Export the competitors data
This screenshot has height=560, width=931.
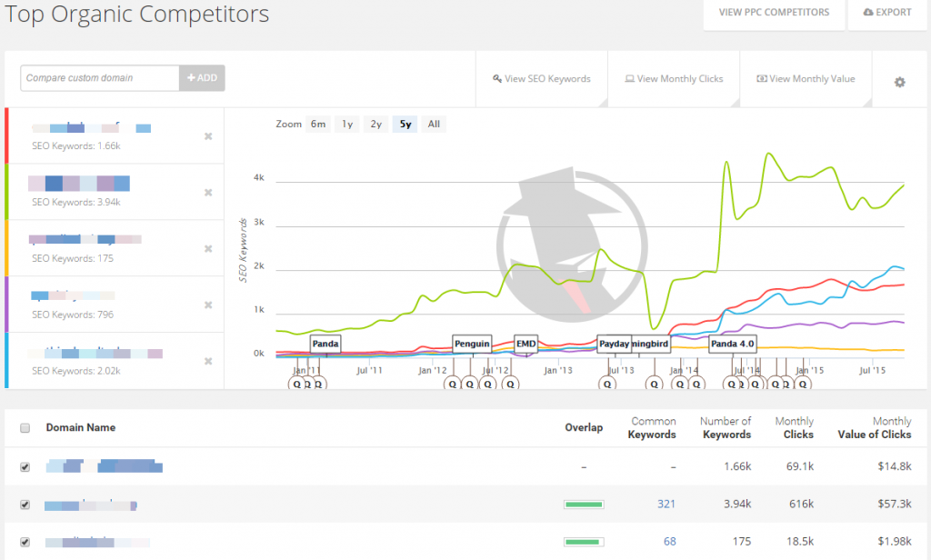(x=886, y=13)
